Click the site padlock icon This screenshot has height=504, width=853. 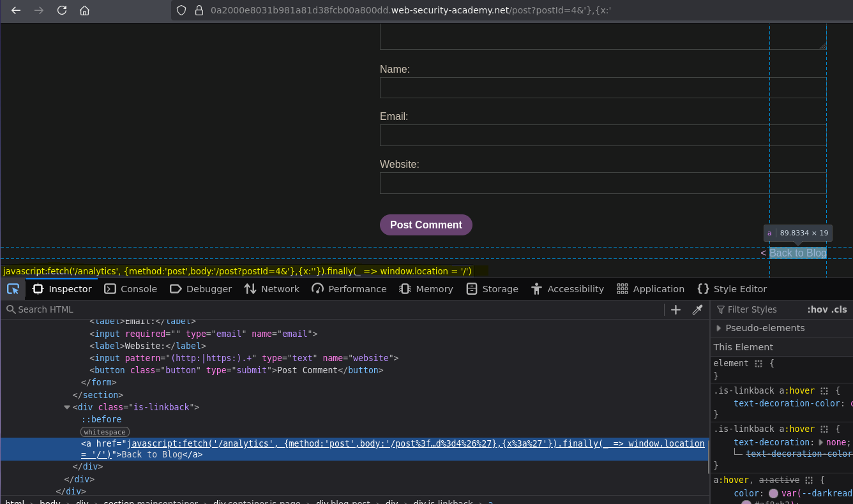199,10
